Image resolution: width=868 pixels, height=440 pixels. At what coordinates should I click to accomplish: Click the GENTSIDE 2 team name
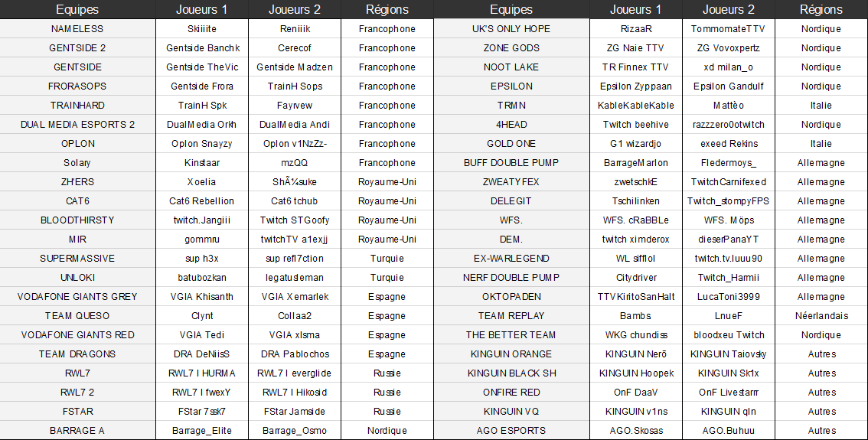(x=77, y=48)
